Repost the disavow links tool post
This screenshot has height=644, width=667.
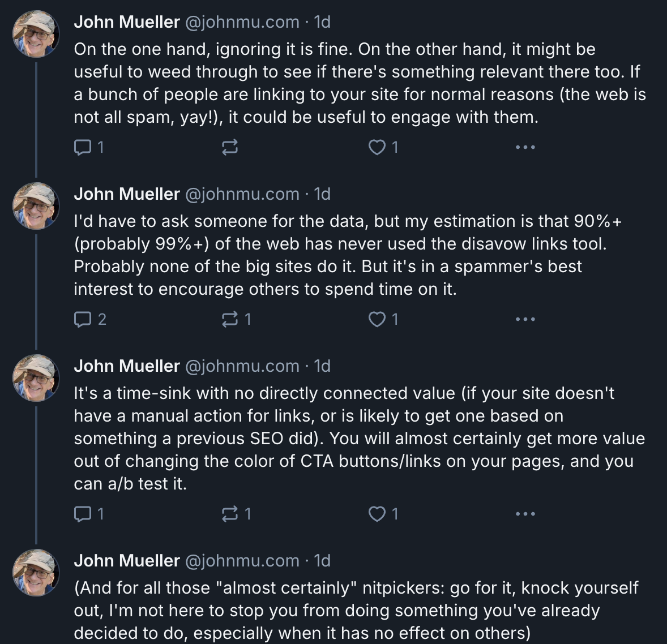coord(229,320)
